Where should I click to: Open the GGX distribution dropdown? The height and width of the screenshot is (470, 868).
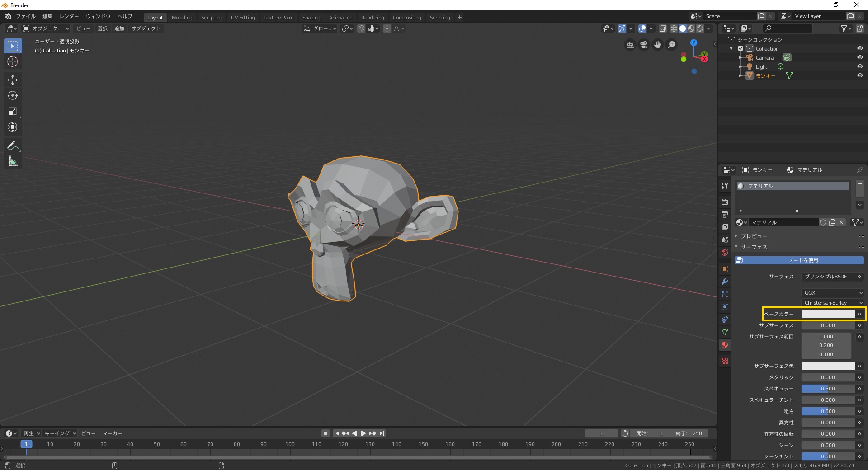pyautogui.click(x=833, y=293)
